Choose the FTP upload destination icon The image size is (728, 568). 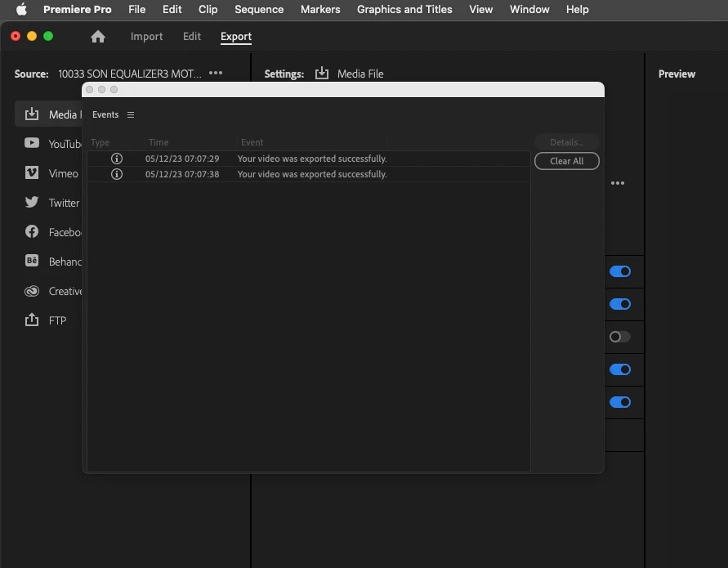pyautogui.click(x=32, y=320)
